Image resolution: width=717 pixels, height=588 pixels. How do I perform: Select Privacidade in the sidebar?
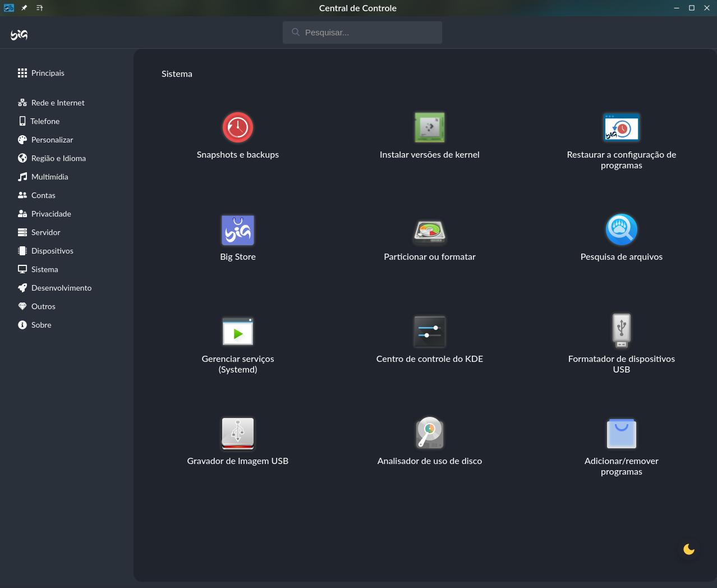[x=51, y=213]
